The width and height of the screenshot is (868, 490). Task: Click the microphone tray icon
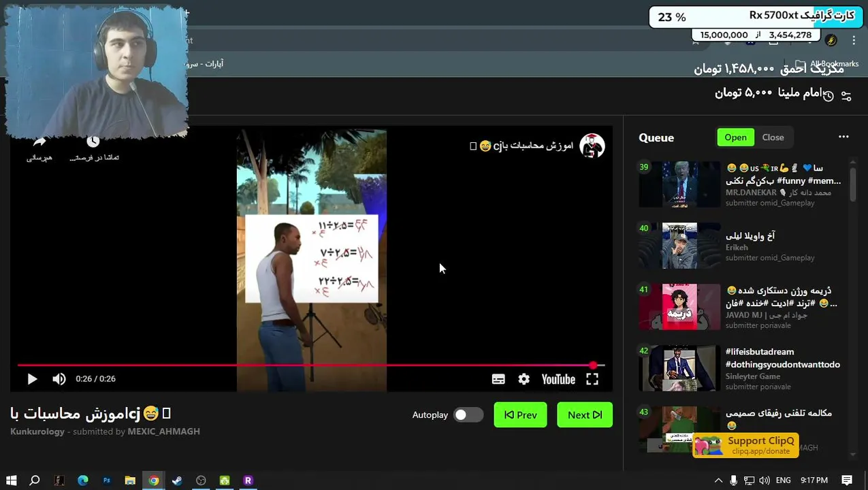tap(733, 480)
